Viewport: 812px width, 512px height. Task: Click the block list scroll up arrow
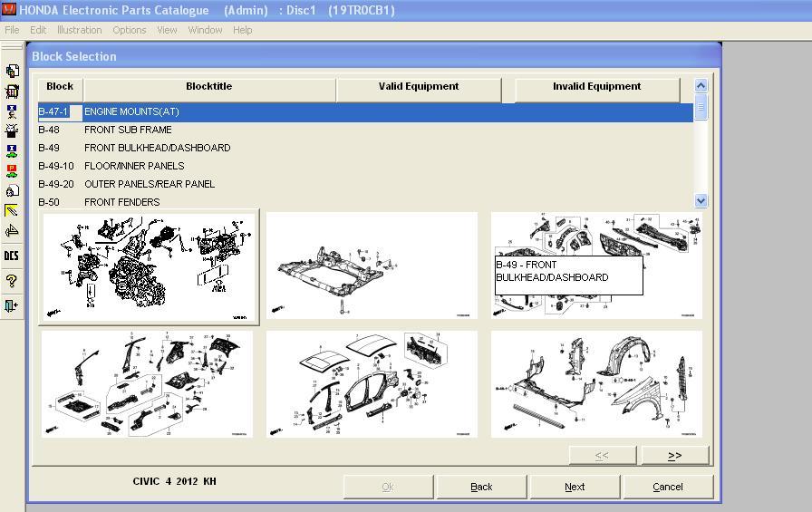pyautogui.click(x=701, y=85)
